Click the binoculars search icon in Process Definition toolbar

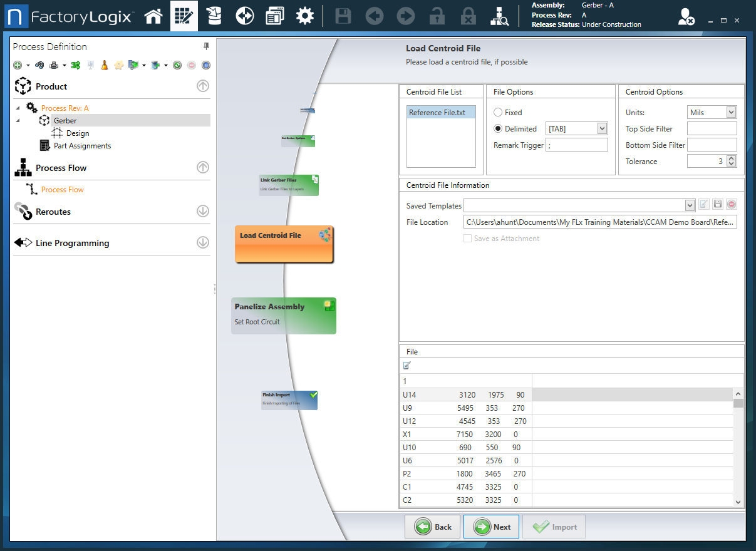tap(39, 64)
